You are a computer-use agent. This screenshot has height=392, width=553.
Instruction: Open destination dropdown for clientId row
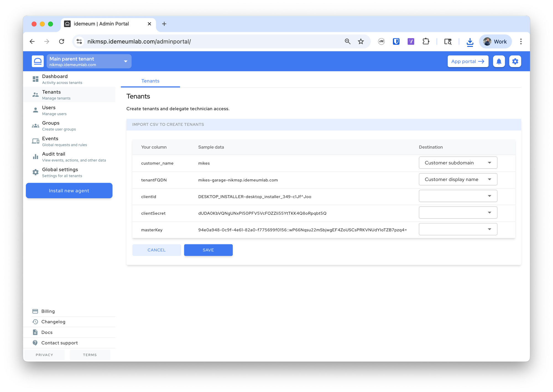[x=458, y=196]
